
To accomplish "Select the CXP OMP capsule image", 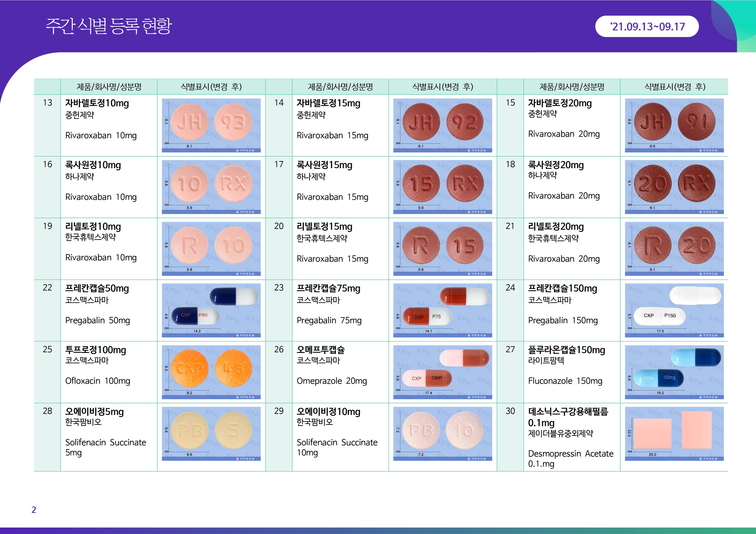I will click(442, 372).
